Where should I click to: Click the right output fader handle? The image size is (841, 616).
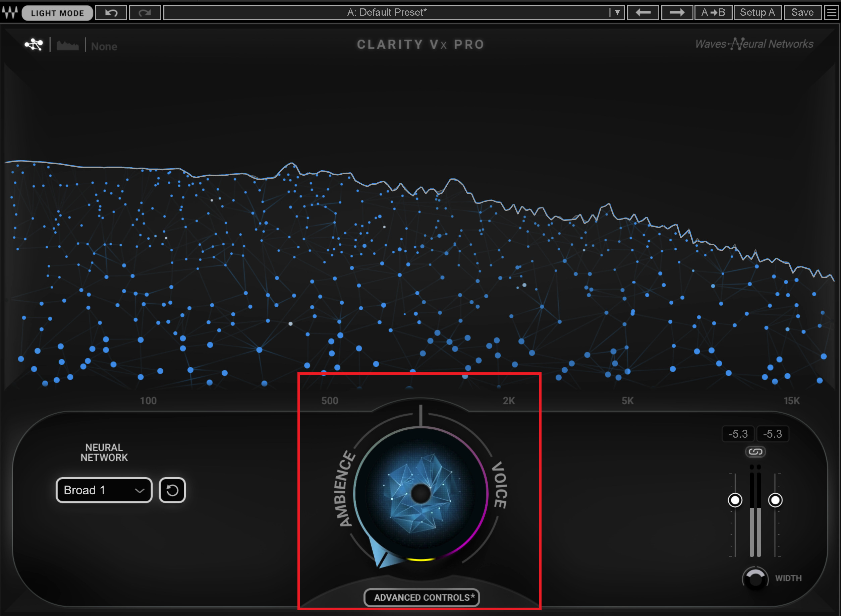coord(775,500)
